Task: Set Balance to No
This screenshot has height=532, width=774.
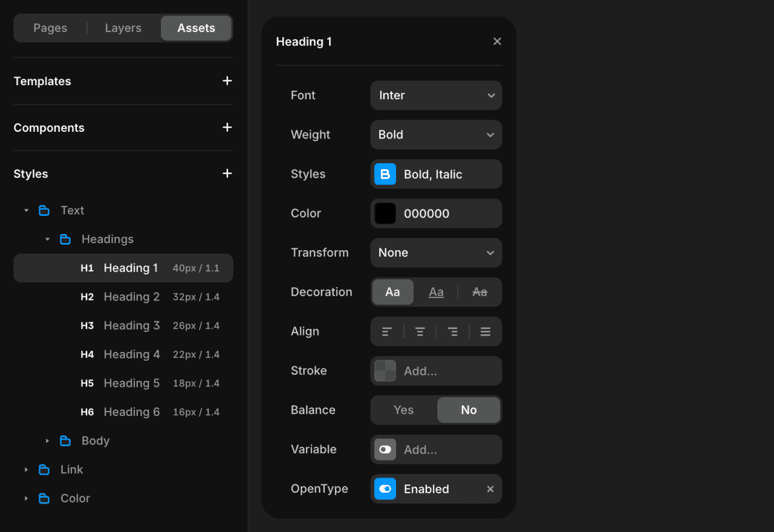Action: pos(469,410)
